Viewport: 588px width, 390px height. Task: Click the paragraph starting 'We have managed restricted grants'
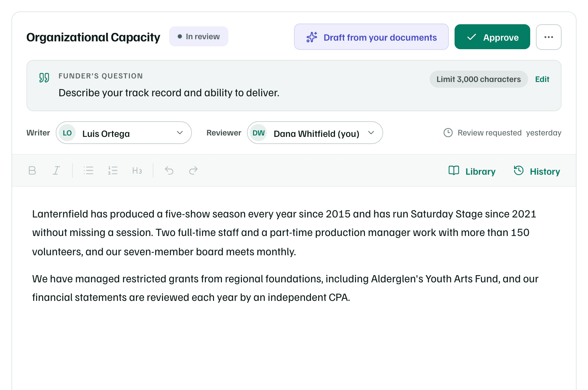click(285, 288)
